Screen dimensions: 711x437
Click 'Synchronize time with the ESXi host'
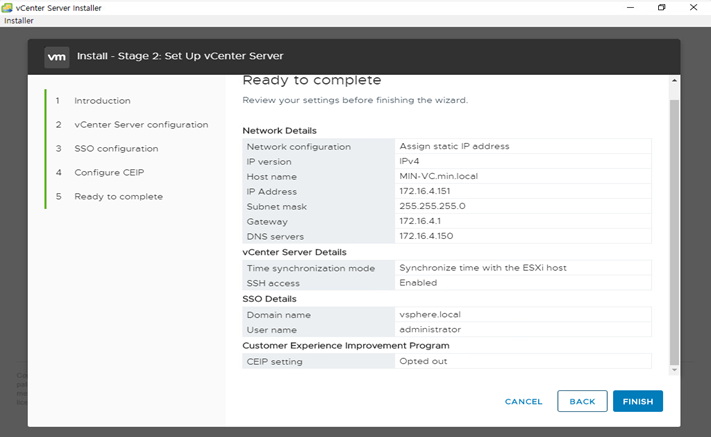click(483, 268)
